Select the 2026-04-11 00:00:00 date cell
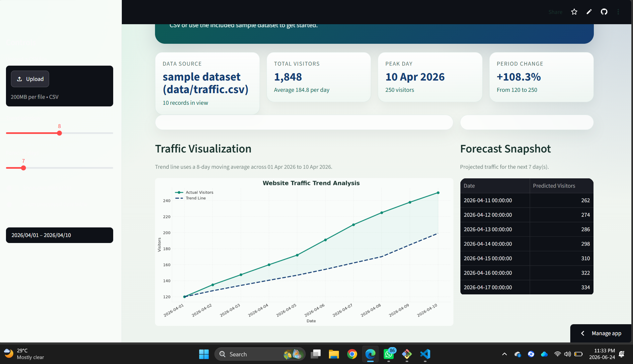This screenshot has width=633, height=364. tap(495, 200)
